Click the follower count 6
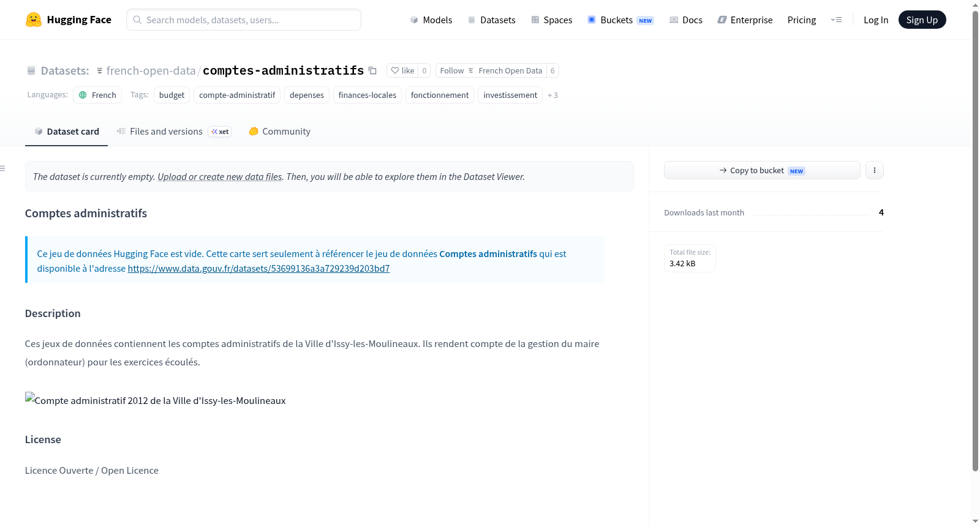980x527 pixels. 552,70
